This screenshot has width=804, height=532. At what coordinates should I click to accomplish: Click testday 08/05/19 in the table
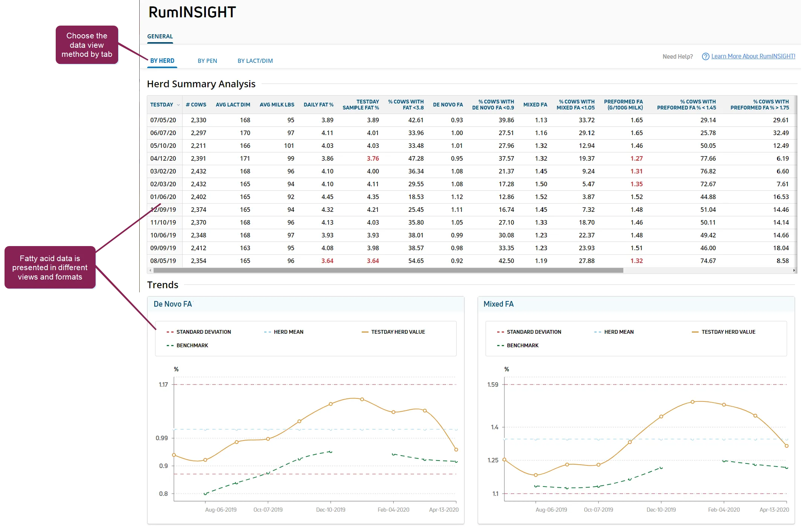pyautogui.click(x=163, y=261)
